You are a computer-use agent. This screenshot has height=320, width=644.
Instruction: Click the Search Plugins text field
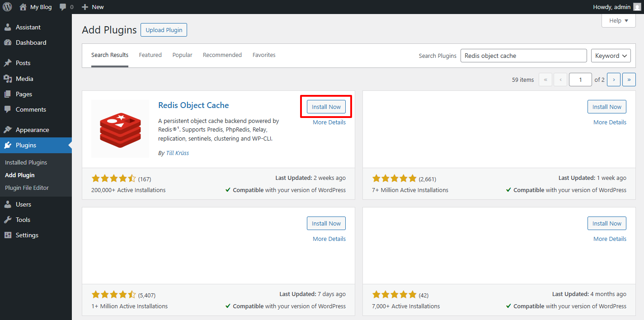click(523, 56)
